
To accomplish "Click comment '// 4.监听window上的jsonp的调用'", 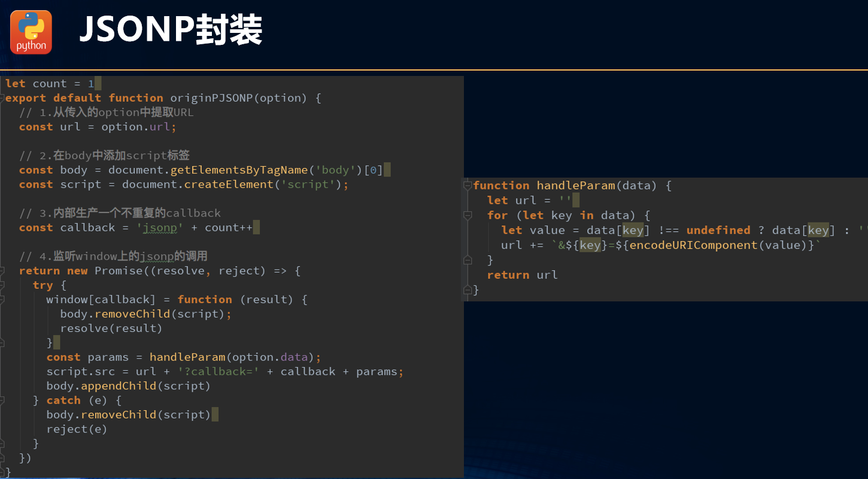I will point(113,257).
